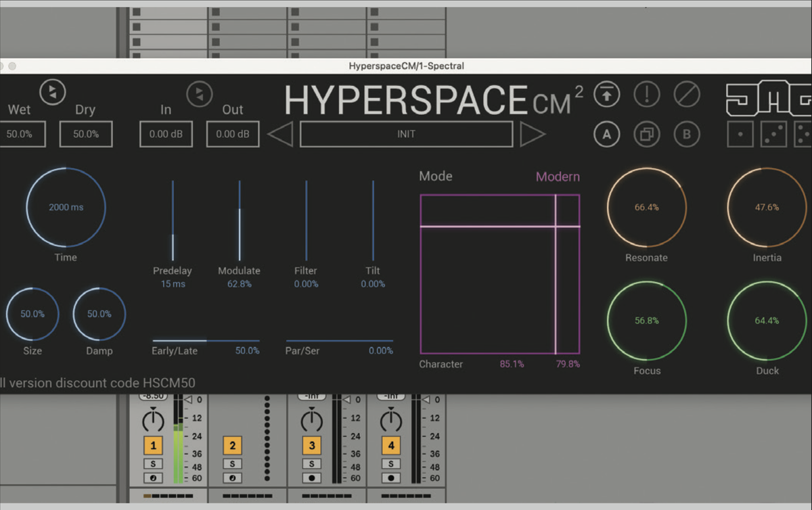The width and height of the screenshot is (812, 510).
Task: Solo channel 3 in the mixer
Action: [311, 463]
